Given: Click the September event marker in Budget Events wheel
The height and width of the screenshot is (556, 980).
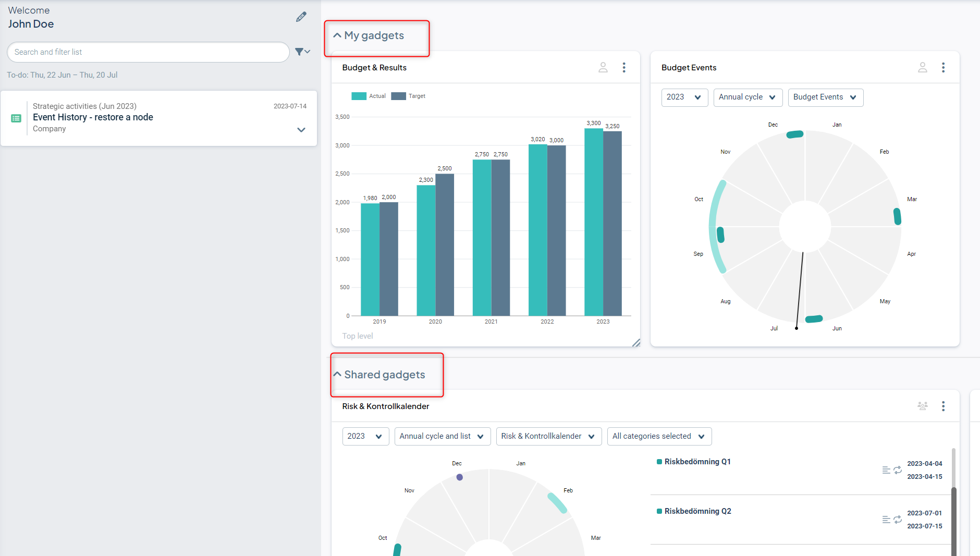Looking at the screenshot, I should pos(720,235).
